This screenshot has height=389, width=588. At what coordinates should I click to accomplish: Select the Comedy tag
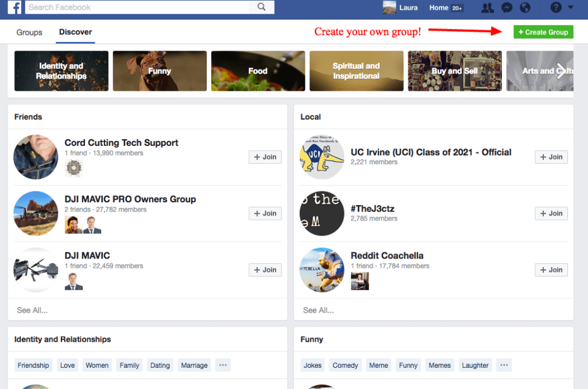(345, 365)
